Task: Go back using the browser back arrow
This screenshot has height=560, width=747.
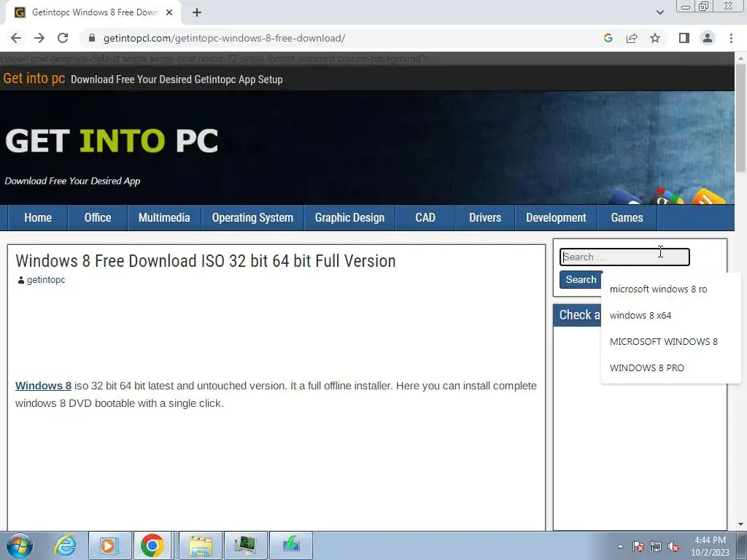Action: pos(16,38)
